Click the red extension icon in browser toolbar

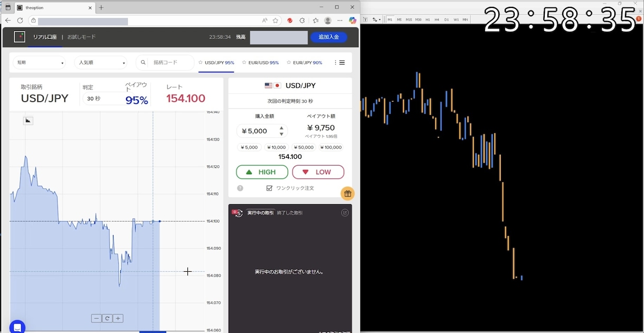(290, 21)
